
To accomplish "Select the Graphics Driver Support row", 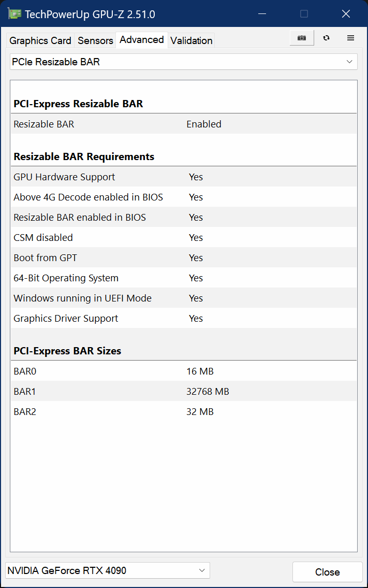I will coord(183,319).
